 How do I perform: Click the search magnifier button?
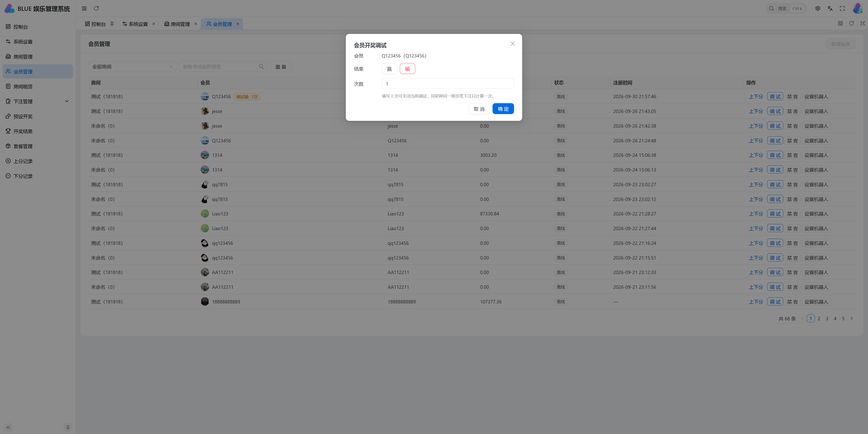click(262, 67)
